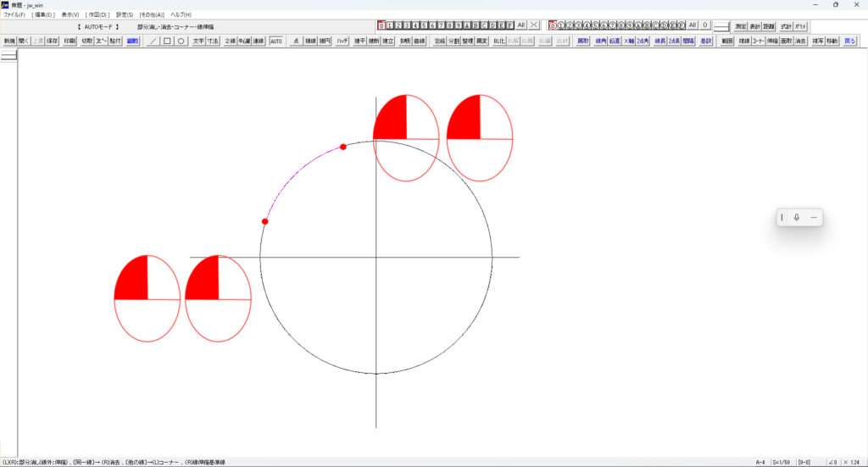Image resolution: width=868 pixels, height=467 pixels.
Task: Click the 消去 (erase) tool button
Action: click(x=800, y=41)
